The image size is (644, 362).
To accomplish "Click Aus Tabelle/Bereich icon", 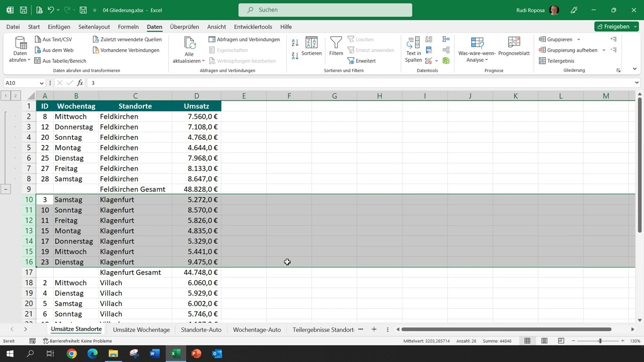I will [38, 61].
